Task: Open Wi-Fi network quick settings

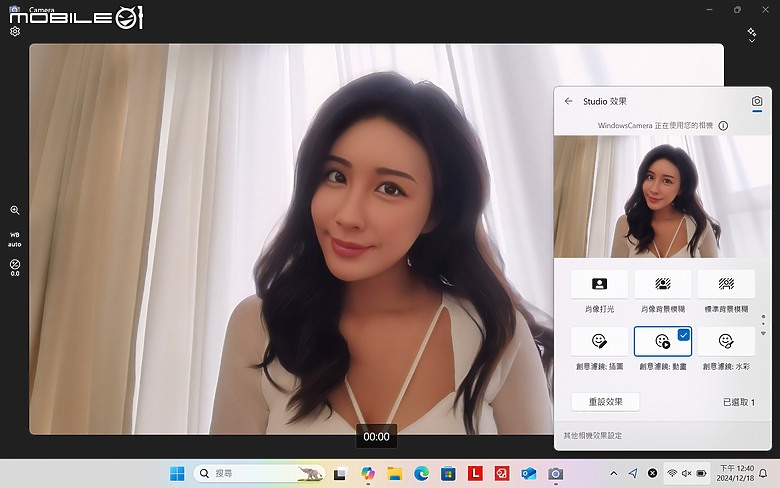Action: click(672, 474)
